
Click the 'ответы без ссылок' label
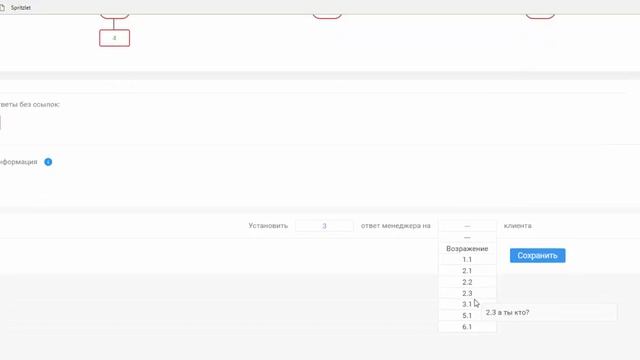point(30,104)
